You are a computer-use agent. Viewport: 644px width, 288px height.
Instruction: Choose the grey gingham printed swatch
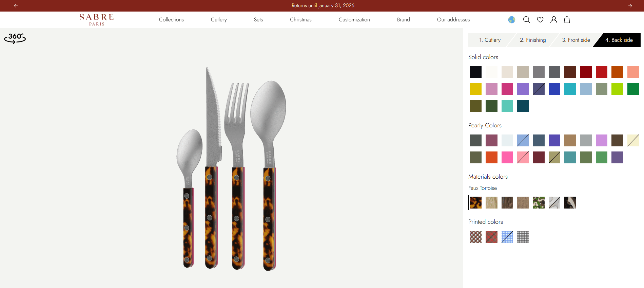523,237
